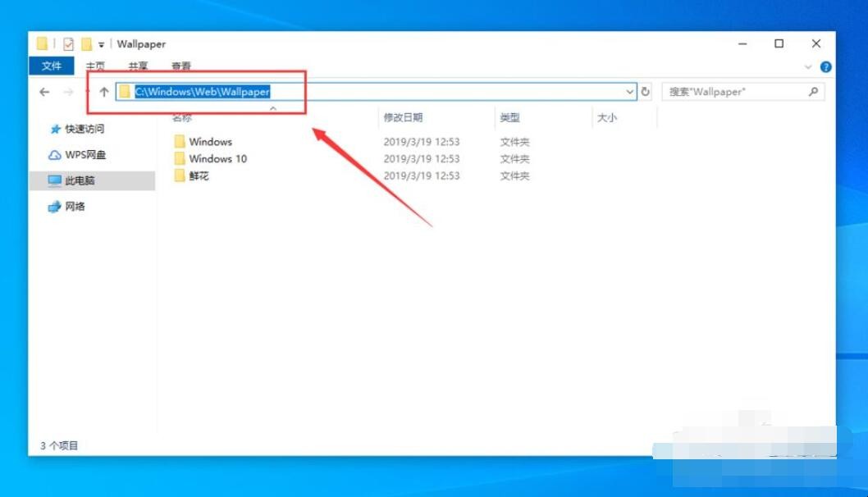Viewport: 868px width, 497px height.
Task: Expand the ribbon with the chevron
Action: coord(808,67)
